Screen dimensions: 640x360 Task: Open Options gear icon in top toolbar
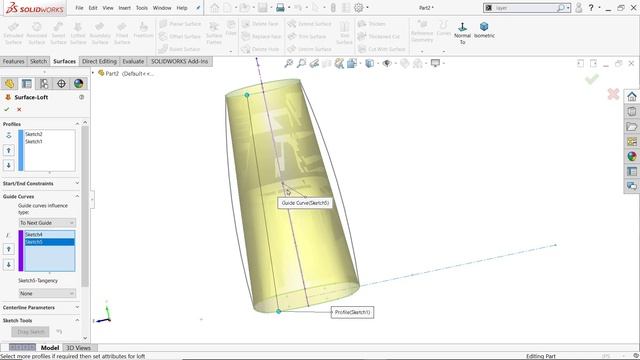[358, 7]
